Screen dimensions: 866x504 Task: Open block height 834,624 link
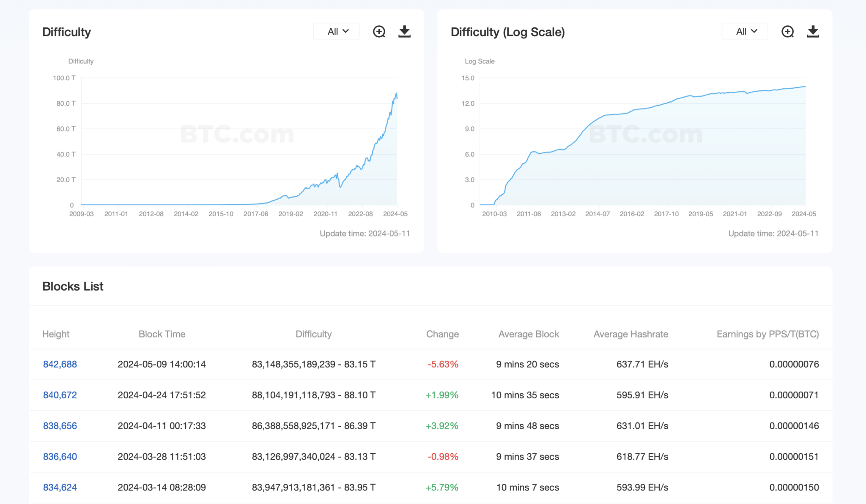60,488
